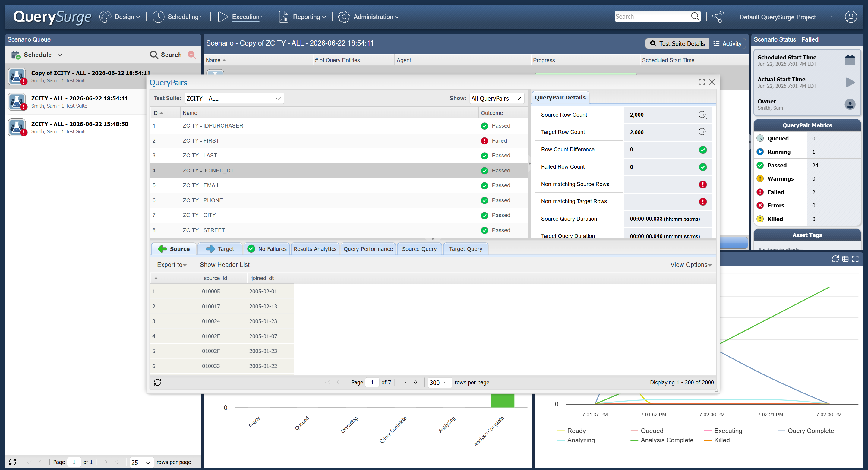This screenshot has width=868, height=470.
Task: Click the Non-matching Source Rows alert icon
Action: pos(702,184)
